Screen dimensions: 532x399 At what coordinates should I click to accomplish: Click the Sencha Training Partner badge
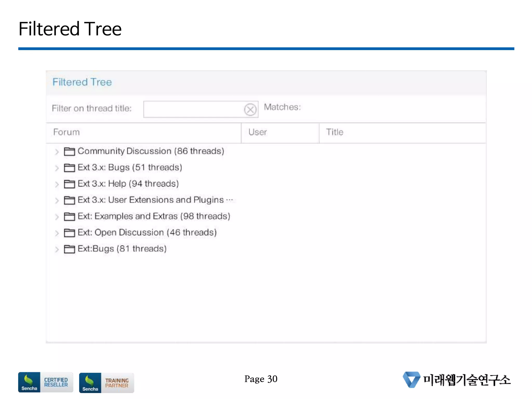point(107,383)
